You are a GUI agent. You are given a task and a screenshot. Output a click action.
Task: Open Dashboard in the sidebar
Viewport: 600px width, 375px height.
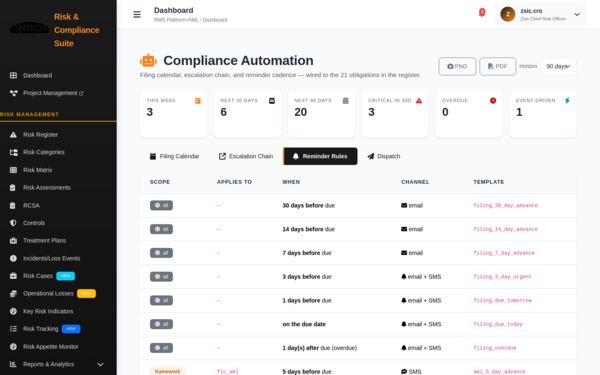coord(38,75)
